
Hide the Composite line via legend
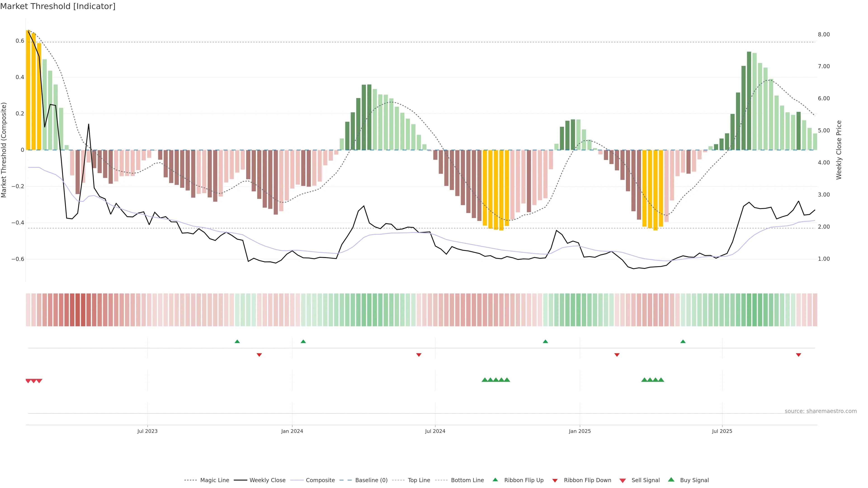point(320,480)
